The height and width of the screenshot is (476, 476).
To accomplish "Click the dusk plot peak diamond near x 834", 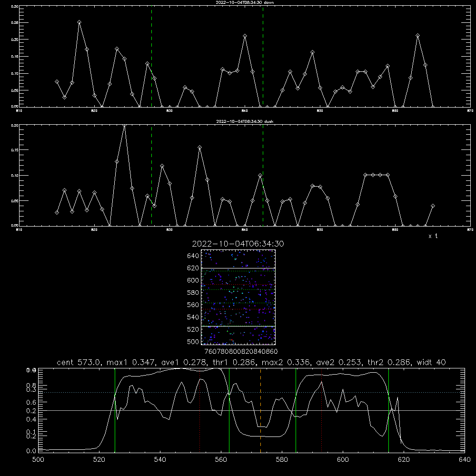I will 199,148.
